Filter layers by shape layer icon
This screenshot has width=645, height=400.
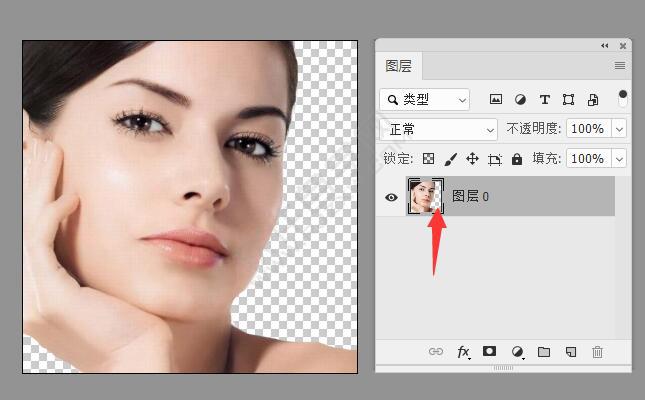click(x=568, y=100)
